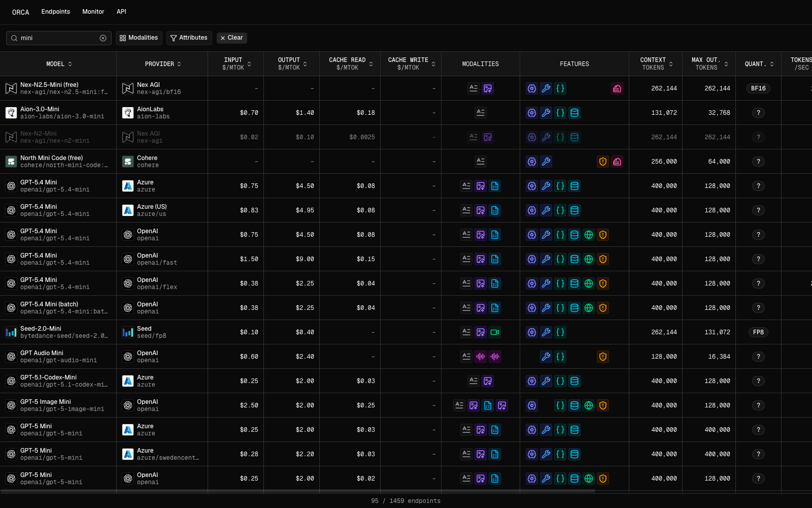812x508 pixels.
Task: Click the Aion-3.0-Mini model logo icon
Action: pos(11,113)
